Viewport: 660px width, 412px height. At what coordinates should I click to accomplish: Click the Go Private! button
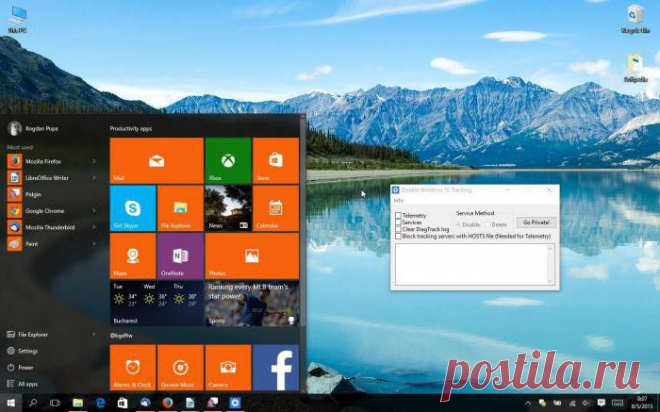(536, 222)
